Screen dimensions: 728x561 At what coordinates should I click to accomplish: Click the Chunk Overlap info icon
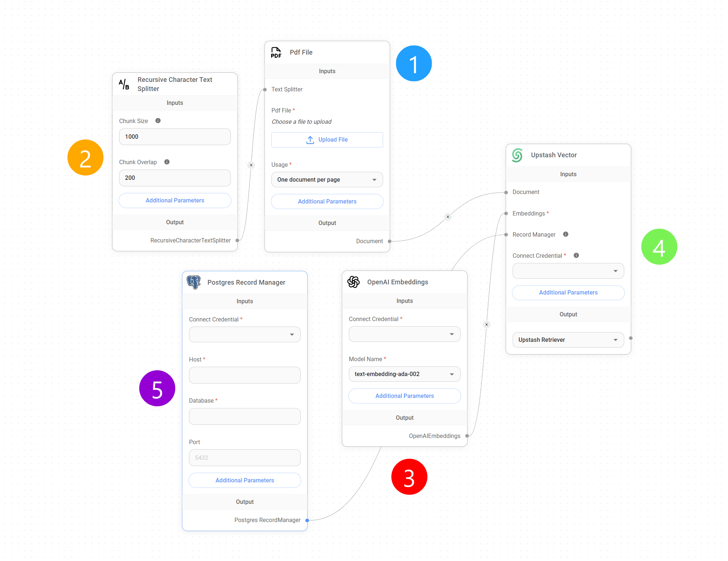(167, 162)
